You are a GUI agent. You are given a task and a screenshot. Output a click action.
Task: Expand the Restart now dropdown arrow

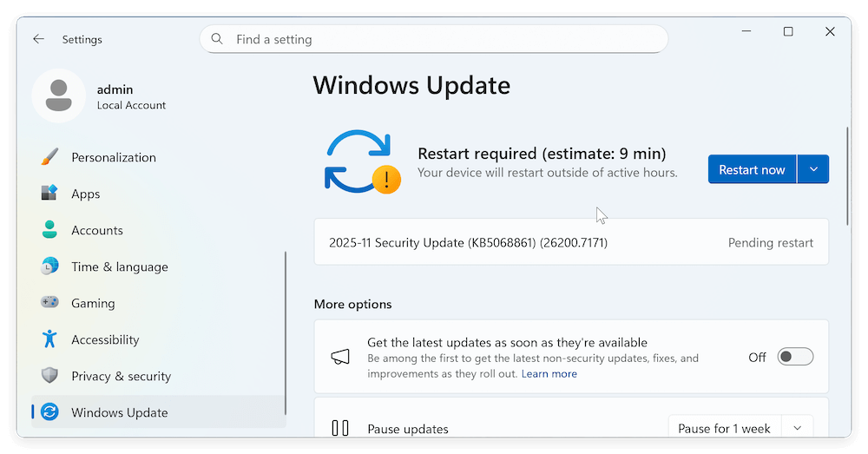tap(813, 169)
